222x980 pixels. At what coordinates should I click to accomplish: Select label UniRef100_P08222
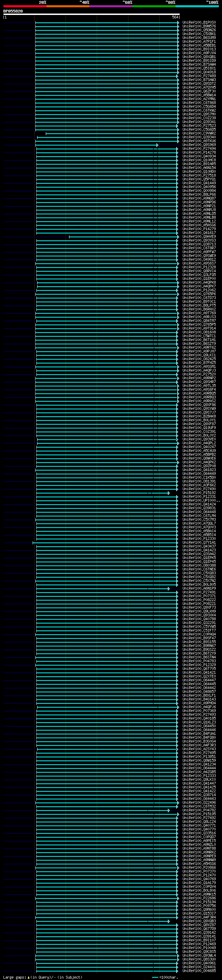[199, 600]
